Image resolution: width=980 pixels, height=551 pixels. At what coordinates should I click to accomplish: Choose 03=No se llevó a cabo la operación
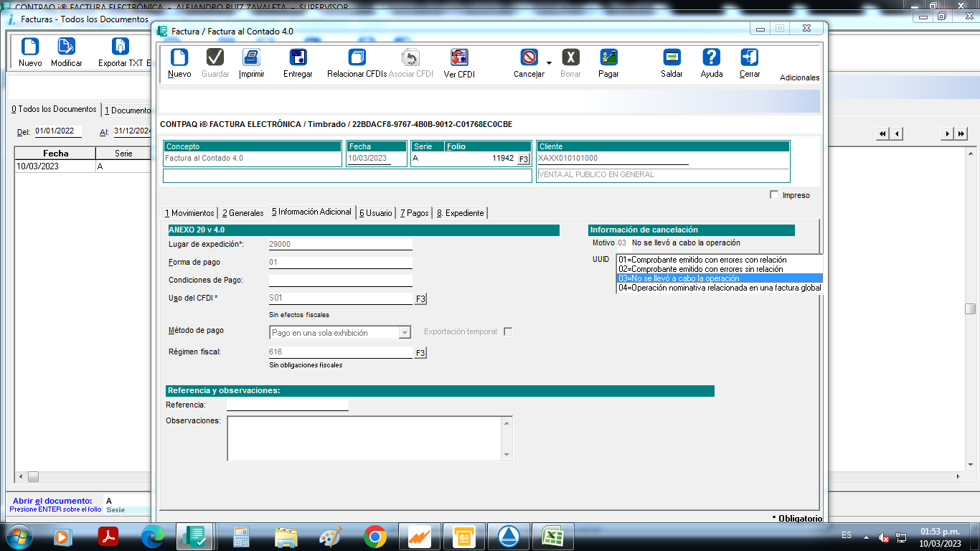tap(720, 278)
